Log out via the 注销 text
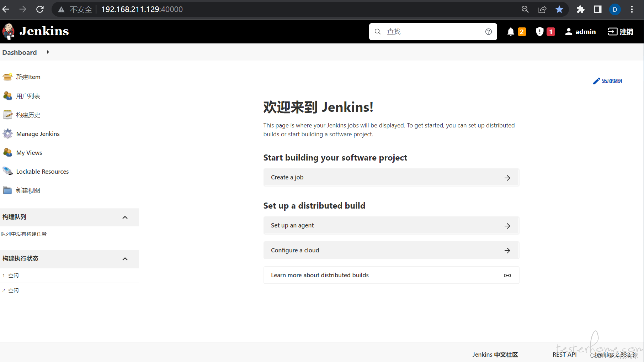The height and width of the screenshot is (362, 644). point(626,32)
